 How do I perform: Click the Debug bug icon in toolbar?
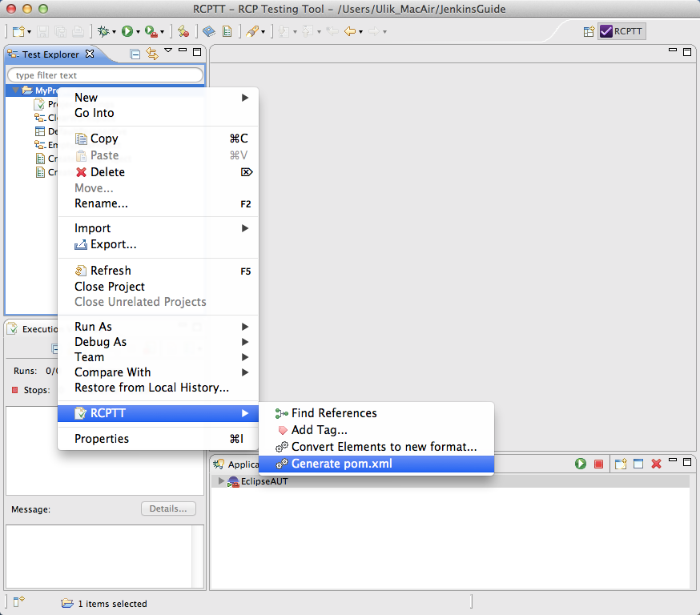point(103,31)
